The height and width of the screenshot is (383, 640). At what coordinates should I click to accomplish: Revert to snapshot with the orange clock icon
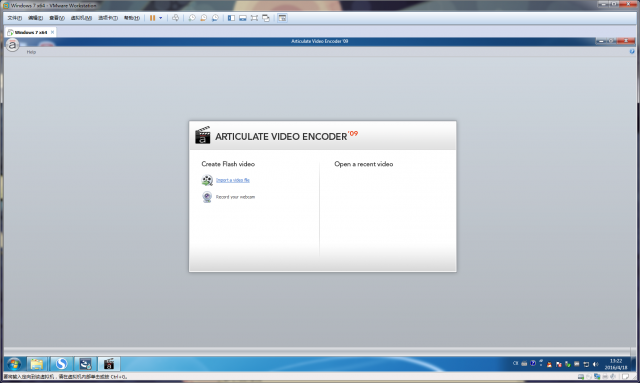pyautogui.click(x=203, y=18)
